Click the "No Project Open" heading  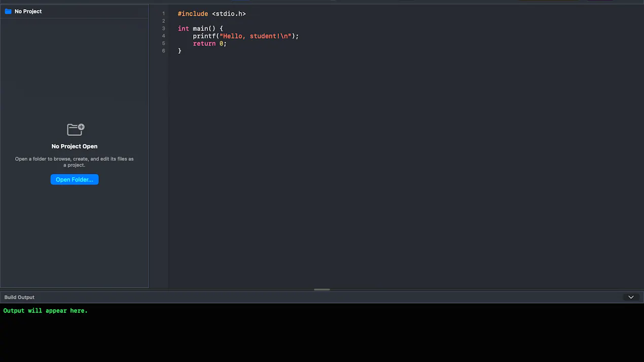(x=75, y=146)
